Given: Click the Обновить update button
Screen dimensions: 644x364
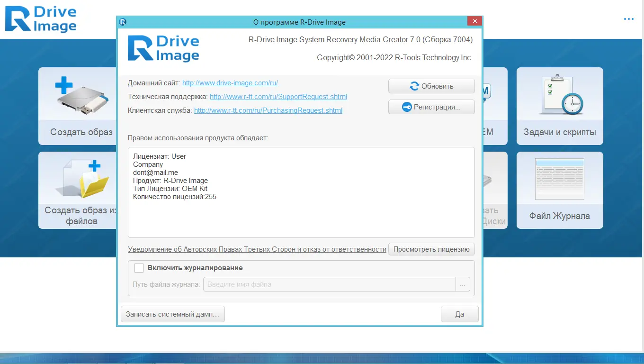Looking at the screenshot, I should click(x=431, y=86).
